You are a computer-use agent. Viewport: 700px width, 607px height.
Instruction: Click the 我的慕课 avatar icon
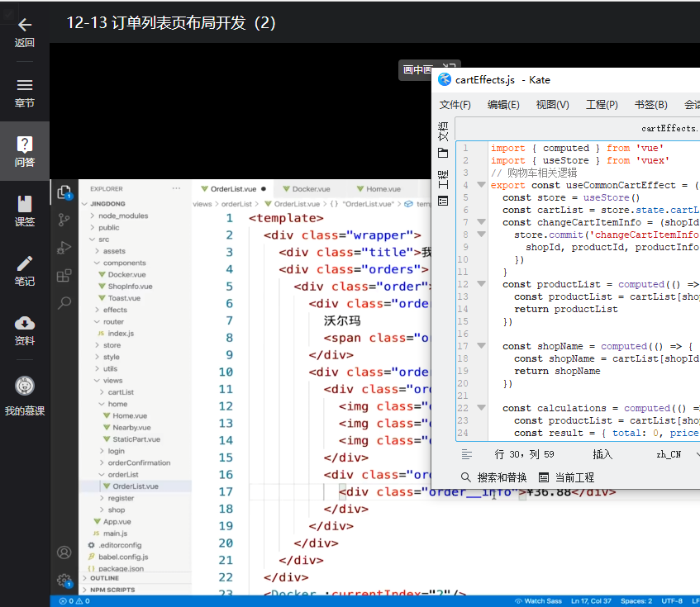pos(24,386)
